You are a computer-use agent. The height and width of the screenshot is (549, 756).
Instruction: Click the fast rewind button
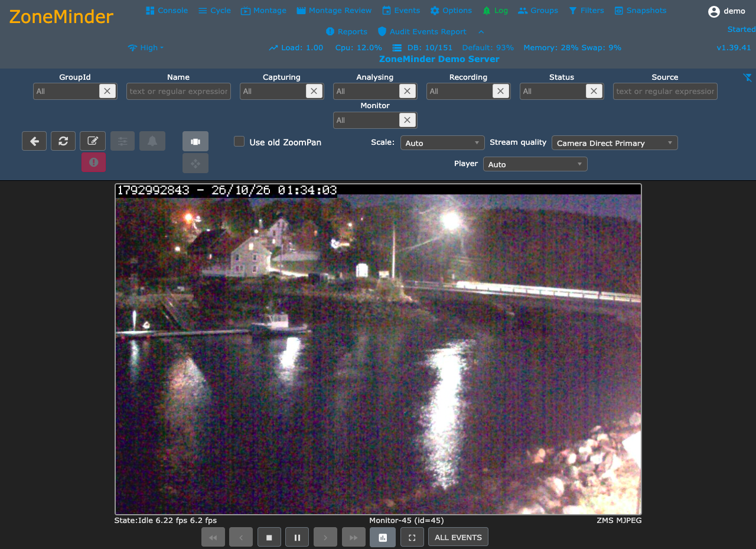[x=213, y=537]
